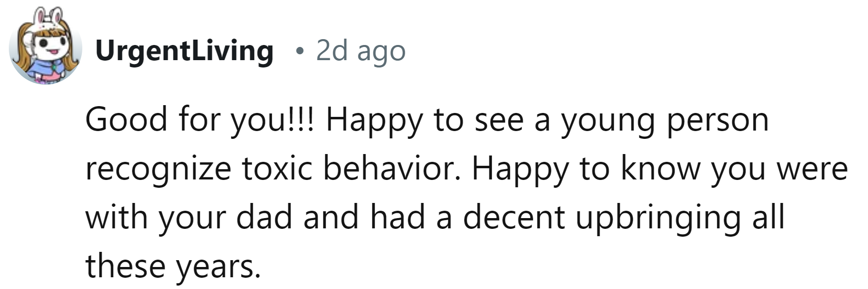Click the "Good for you!!!" text
The image size is (868, 289).
pyautogui.click(x=202, y=119)
